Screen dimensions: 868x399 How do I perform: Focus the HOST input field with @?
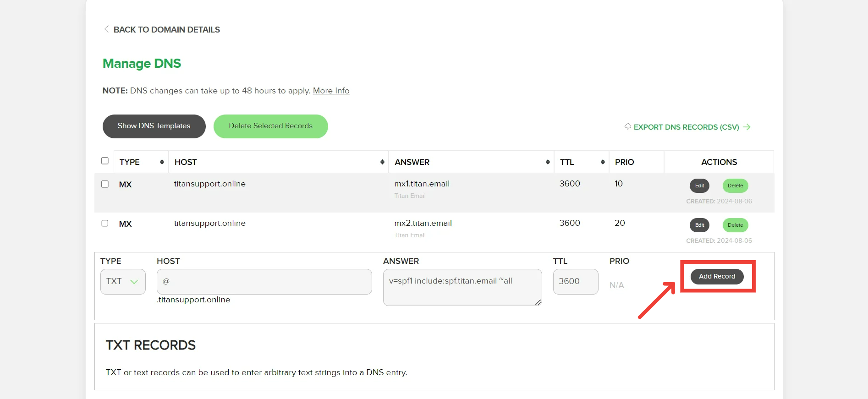[x=264, y=281]
